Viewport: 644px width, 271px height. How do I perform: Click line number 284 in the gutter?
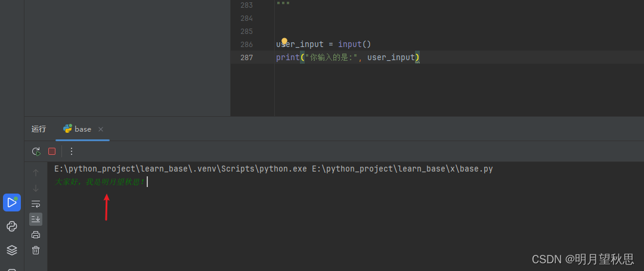coord(246,18)
